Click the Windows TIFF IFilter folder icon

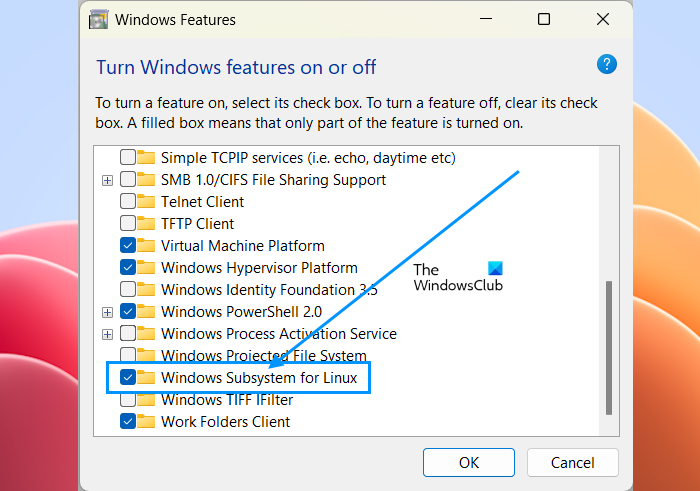coord(148,400)
